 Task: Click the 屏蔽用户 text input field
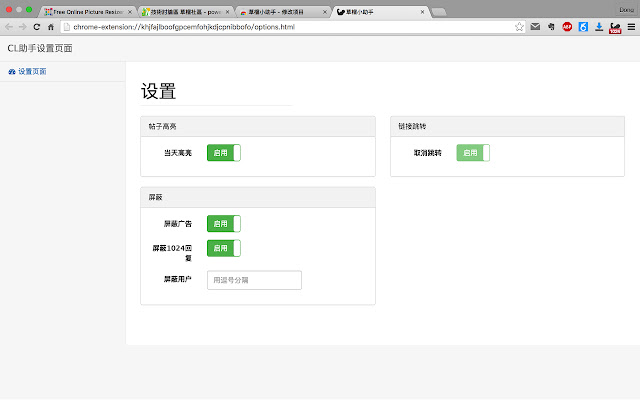pos(254,280)
